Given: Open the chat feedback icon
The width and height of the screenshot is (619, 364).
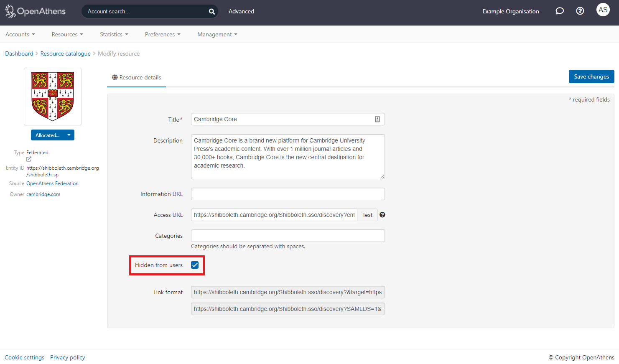Looking at the screenshot, I should click(559, 11).
